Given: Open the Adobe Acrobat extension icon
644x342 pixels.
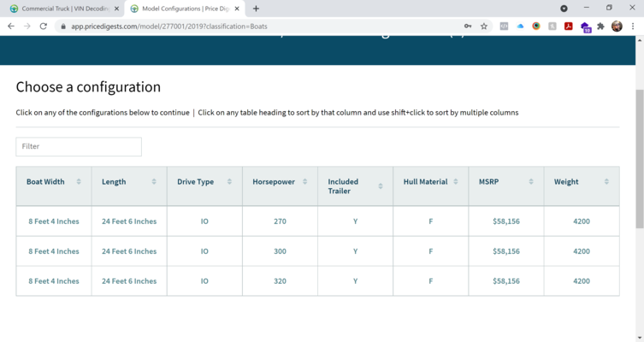Looking at the screenshot, I should click(568, 27).
